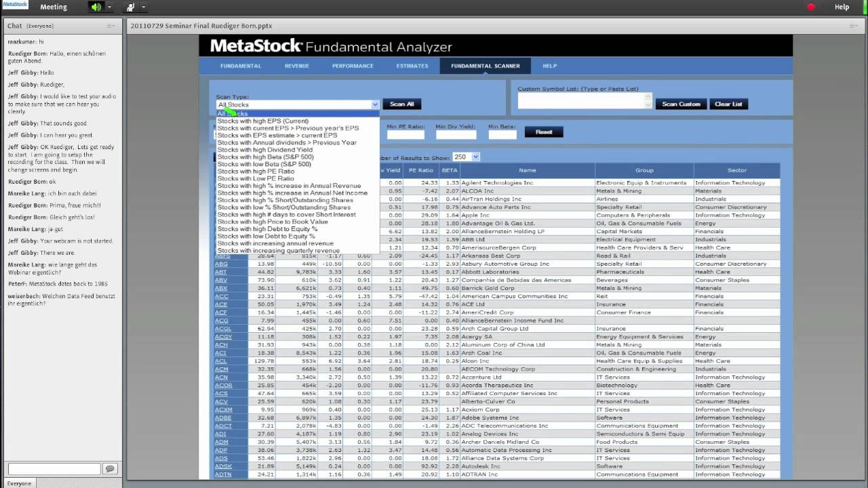Viewport: 868px width, 488px height.
Task: Click the Scan Custom button
Action: (x=681, y=104)
